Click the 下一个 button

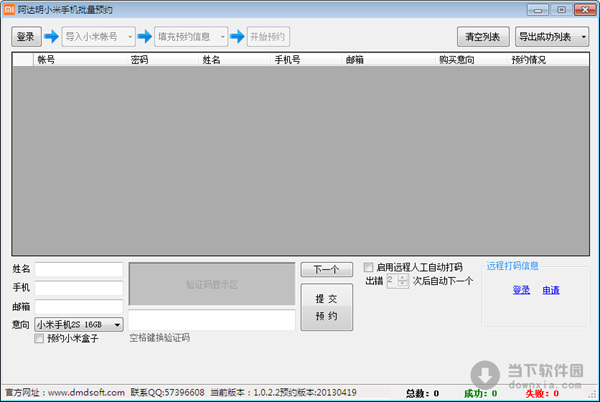327,269
